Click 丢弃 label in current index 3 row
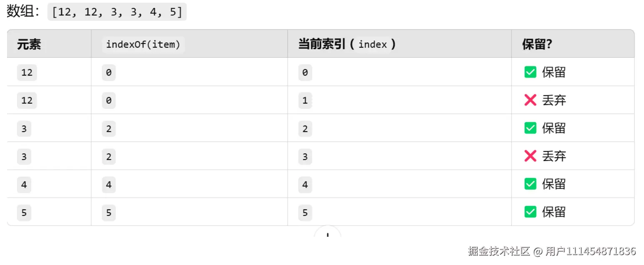Image resolution: width=644 pixels, height=265 pixels. point(554,156)
